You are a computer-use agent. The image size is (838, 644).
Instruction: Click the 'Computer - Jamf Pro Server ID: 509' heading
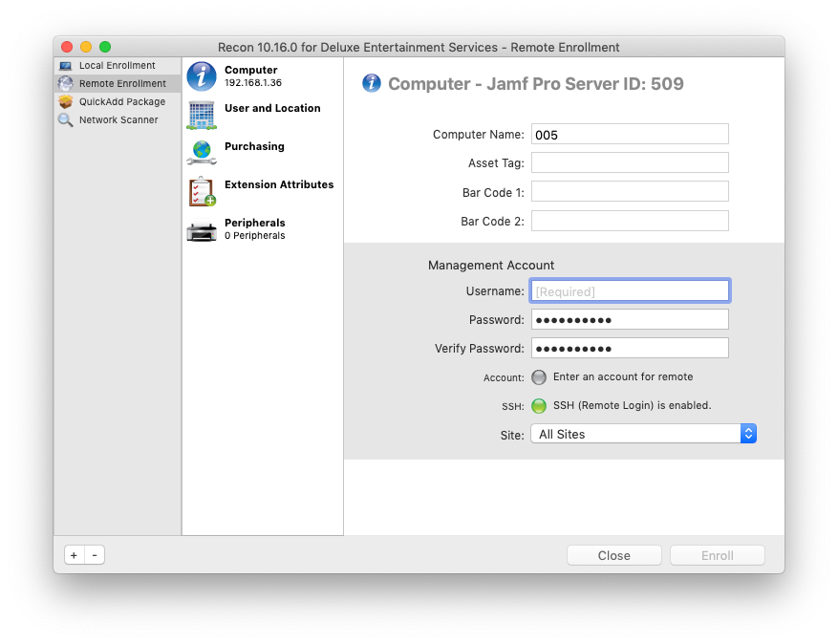pyautogui.click(x=535, y=84)
